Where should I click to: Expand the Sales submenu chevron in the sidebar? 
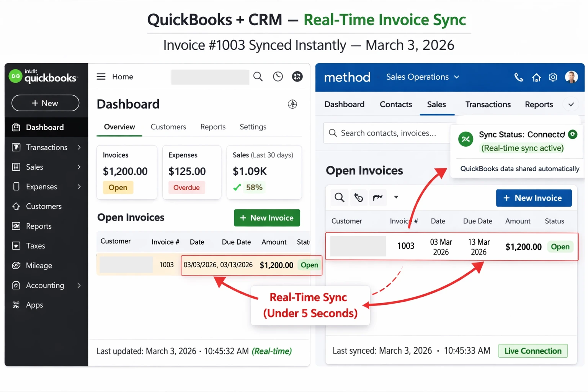pyautogui.click(x=79, y=167)
